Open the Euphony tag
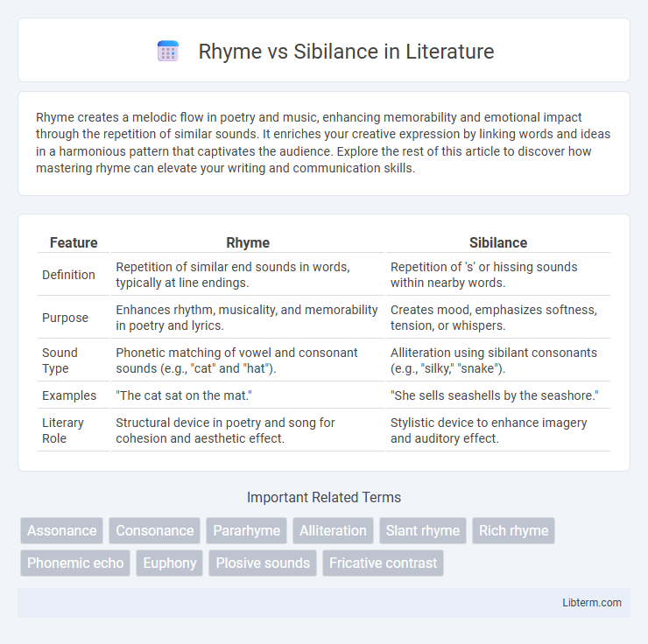 169,563
